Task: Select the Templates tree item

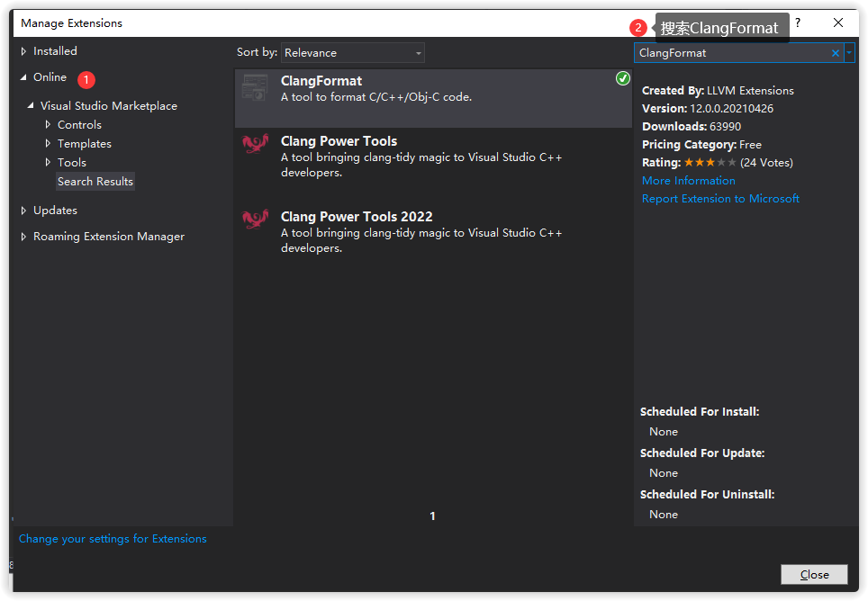Action: (x=84, y=144)
